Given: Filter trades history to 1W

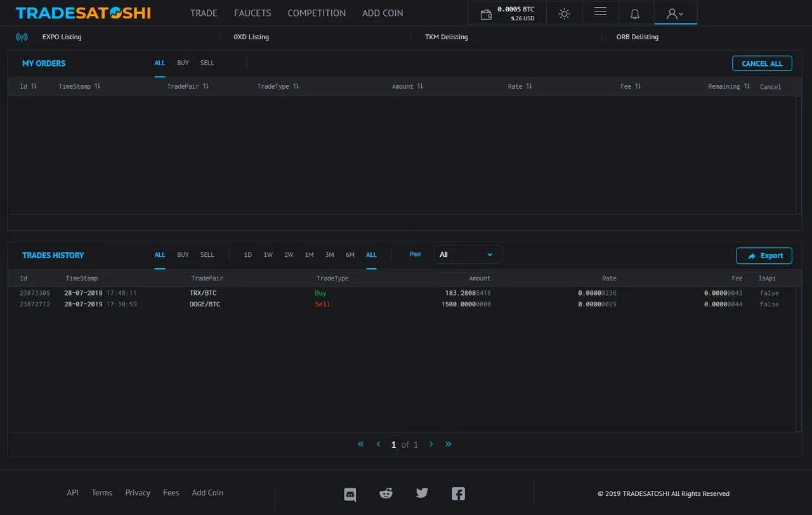Looking at the screenshot, I should pos(268,255).
